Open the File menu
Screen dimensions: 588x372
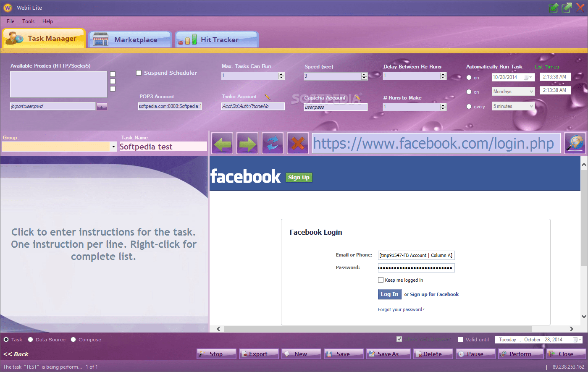coord(10,21)
